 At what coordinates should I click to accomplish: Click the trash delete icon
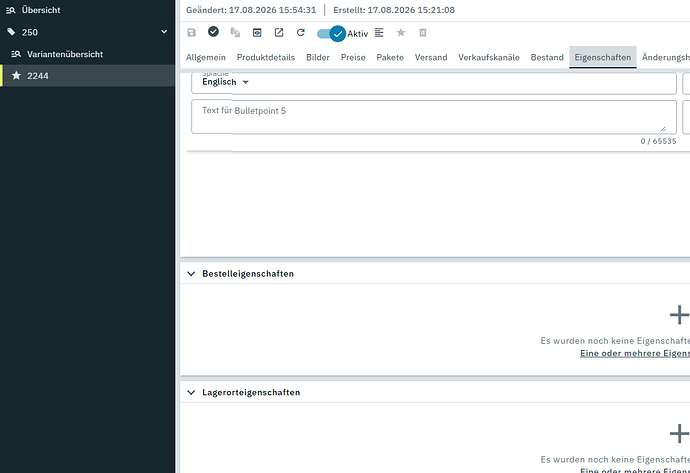[423, 33]
